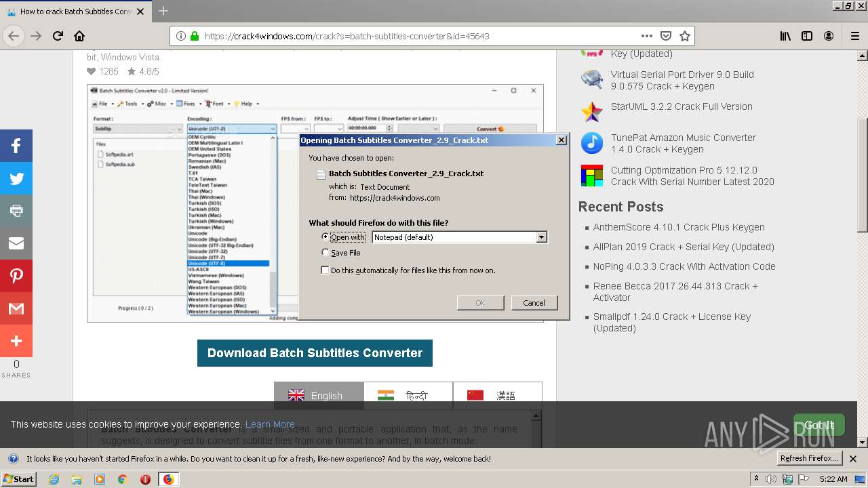The width and height of the screenshot is (868, 488).
Task: Bookmark this page with the star
Action: [685, 36]
